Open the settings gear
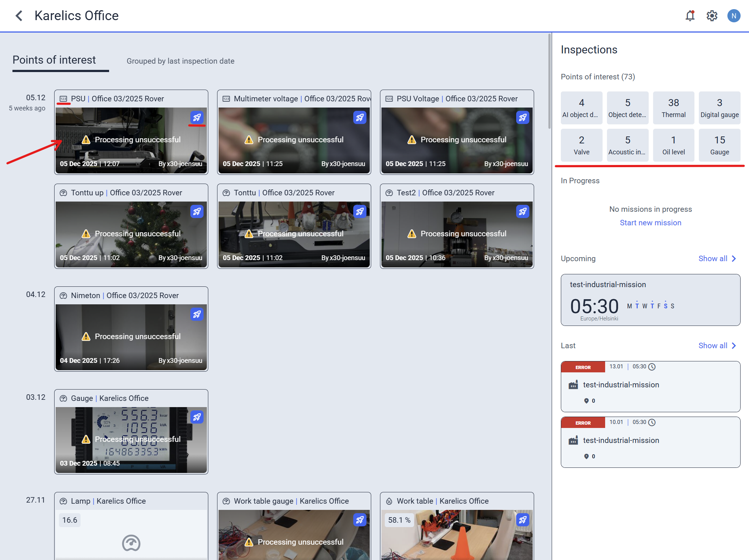 [712, 16]
